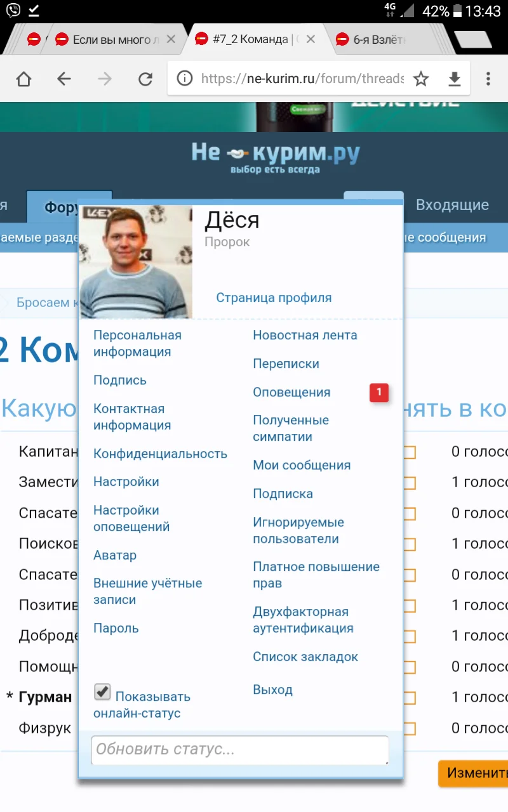Screen dimensions: 508x812
Task: Tap the home icon in the browser toolbar
Action: coord(23,79)
